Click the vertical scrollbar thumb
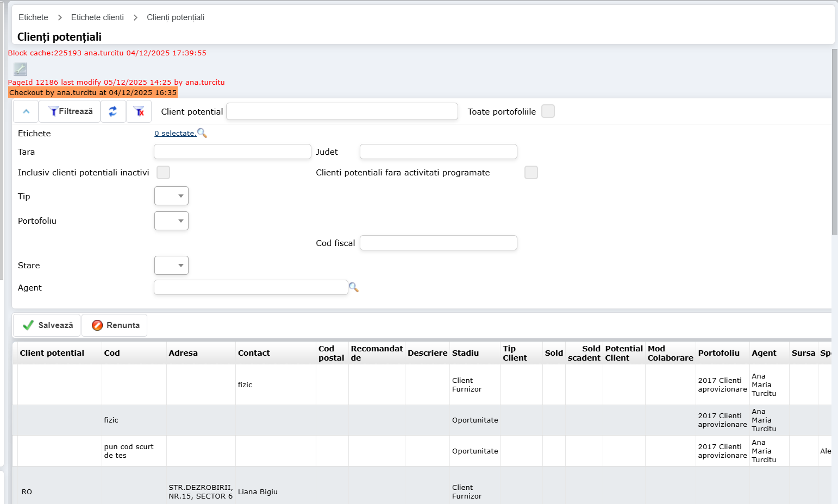The width and height of the screenshot is (838, 504). pyautogui.click(x=835, y=141)
